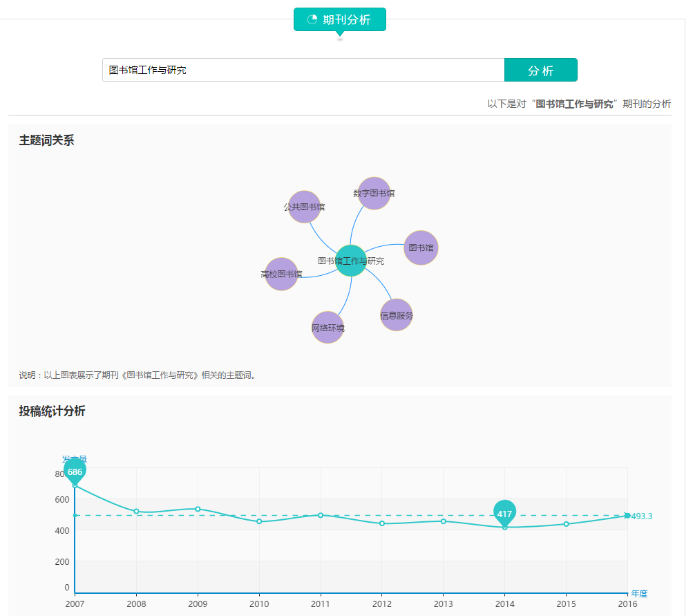Click the 2015 data point on line chart

coord(566,524)
